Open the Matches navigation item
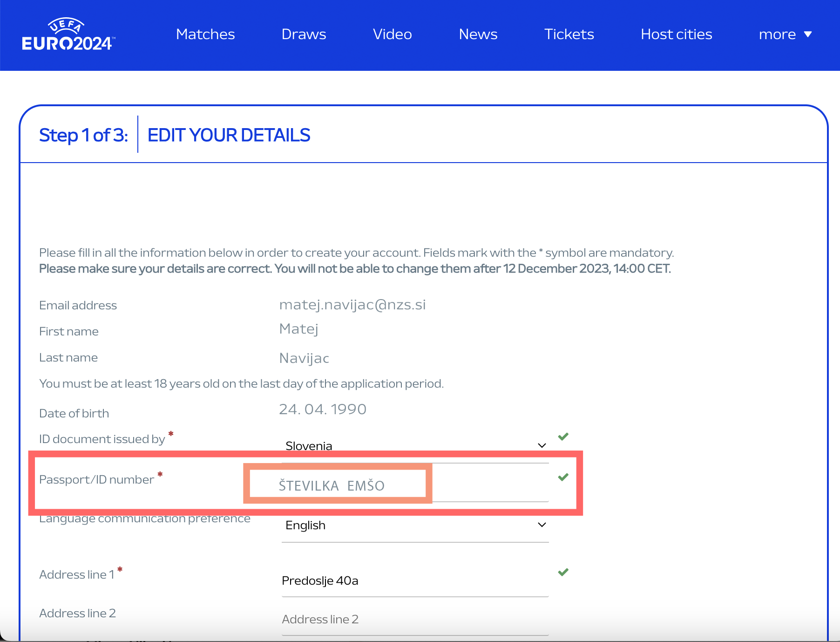840x642 pixels. pos(205,34)
